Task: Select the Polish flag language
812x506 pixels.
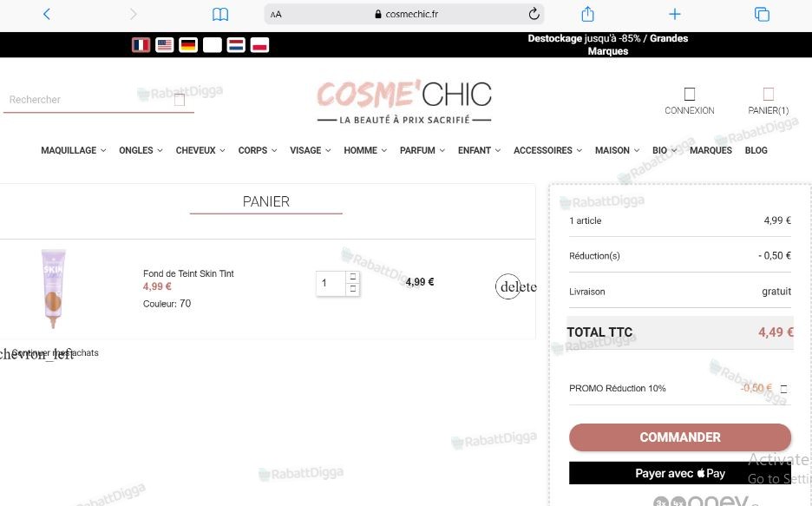Action: coord(259,45)
